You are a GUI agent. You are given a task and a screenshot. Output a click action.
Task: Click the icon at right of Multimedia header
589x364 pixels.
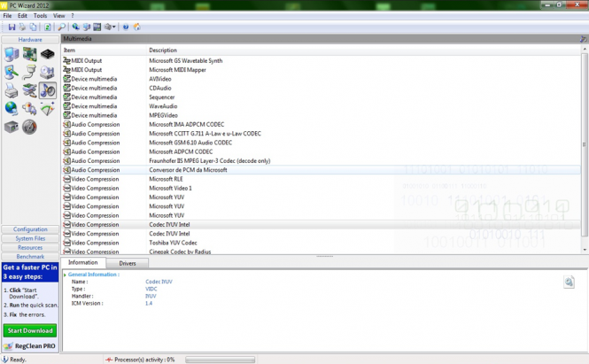pyautogui.click(x=583, y=39)
